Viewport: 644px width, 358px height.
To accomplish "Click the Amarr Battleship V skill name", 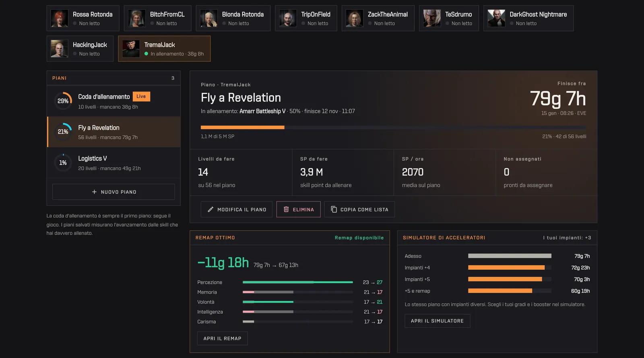I will coord(262,111).
